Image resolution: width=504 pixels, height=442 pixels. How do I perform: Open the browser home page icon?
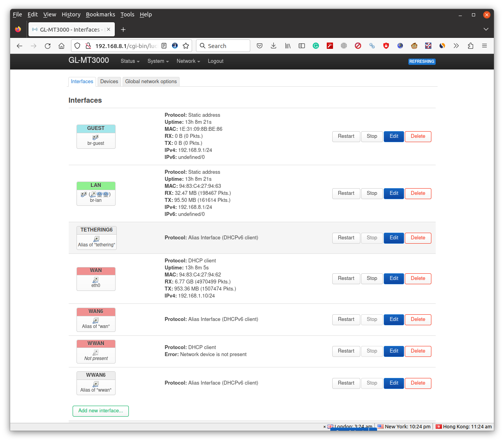[x=62, y=46]
